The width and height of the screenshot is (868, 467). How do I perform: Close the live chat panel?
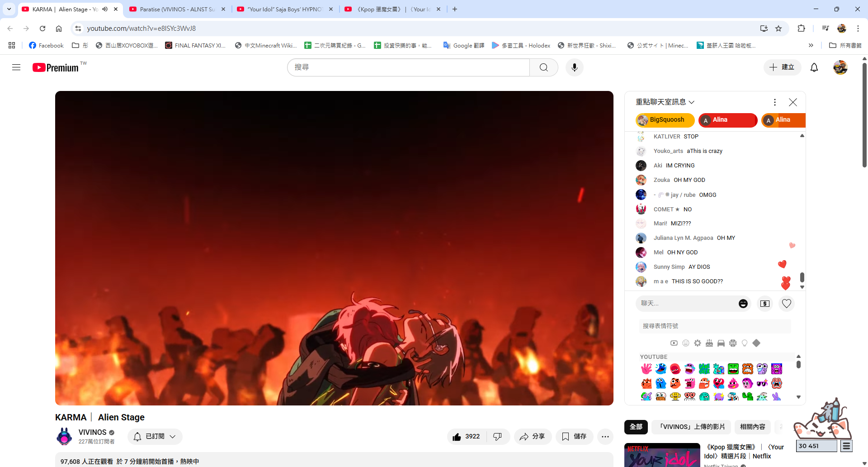tap(793, 102)
